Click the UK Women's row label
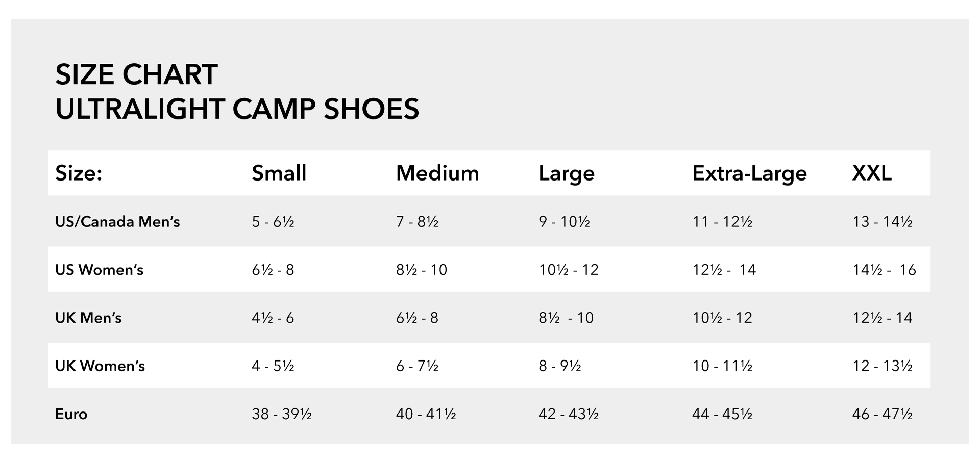This screenshot has height=464, width=980. click(100, 366)
